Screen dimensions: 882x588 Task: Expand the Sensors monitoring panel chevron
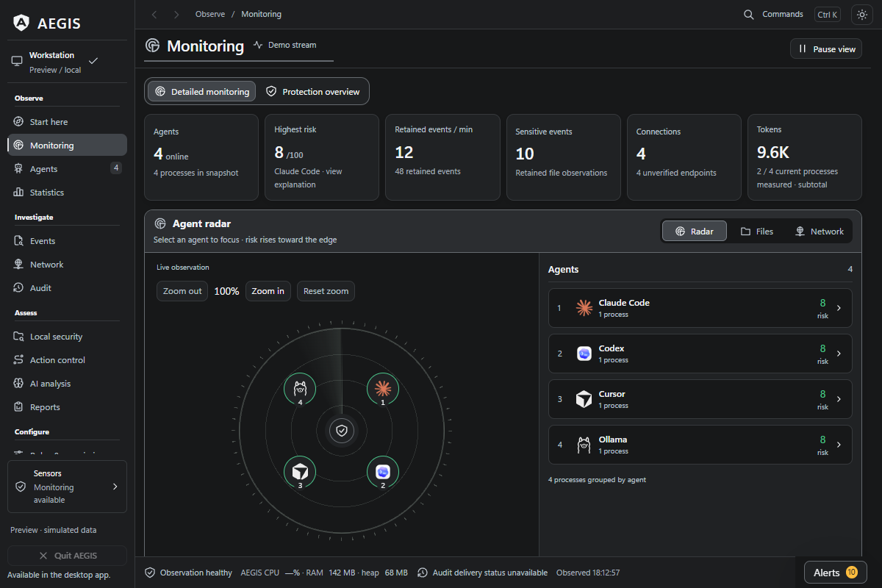click(115, 487)
